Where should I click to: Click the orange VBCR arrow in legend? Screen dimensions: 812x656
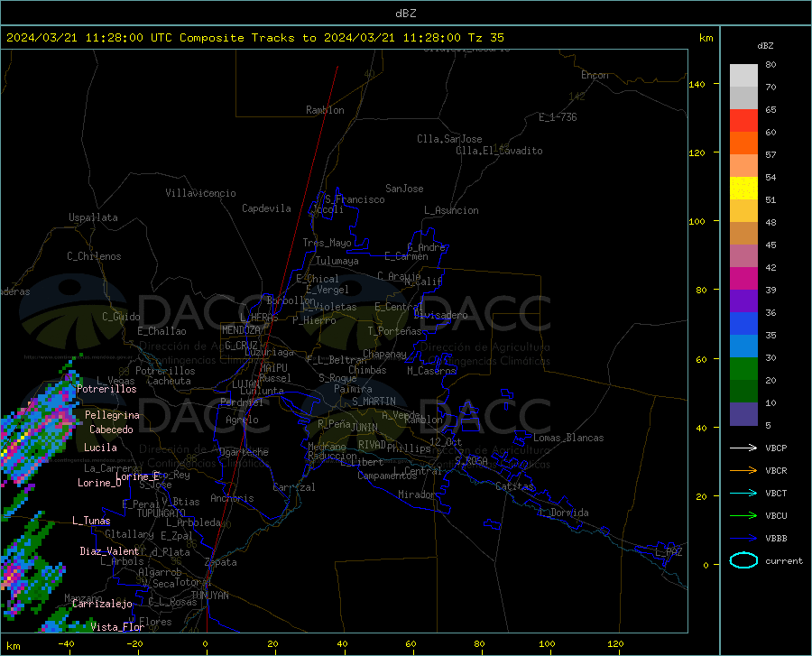pyautogui.click(x=743, y=471)
